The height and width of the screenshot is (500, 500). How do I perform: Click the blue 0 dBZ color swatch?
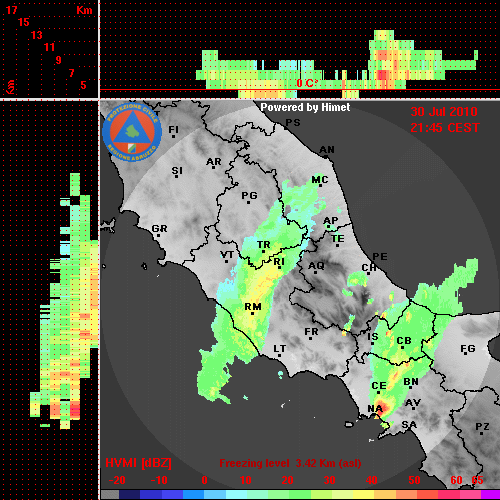[x=194, y=495]
